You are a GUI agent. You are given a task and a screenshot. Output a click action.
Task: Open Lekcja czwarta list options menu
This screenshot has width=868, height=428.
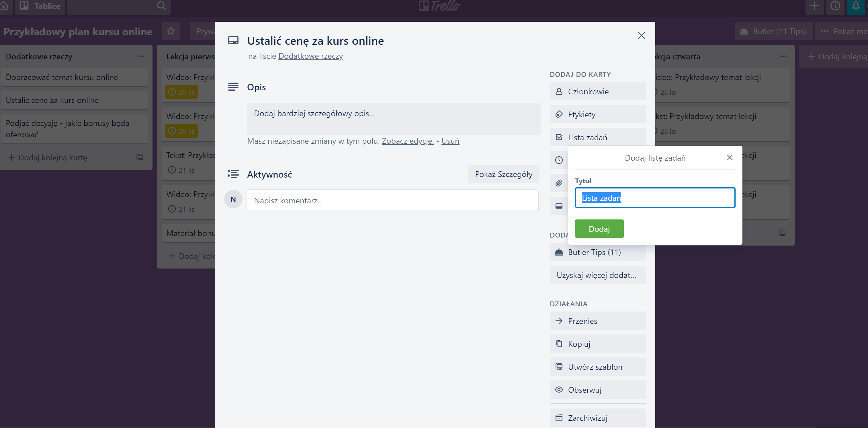point(783,56)
